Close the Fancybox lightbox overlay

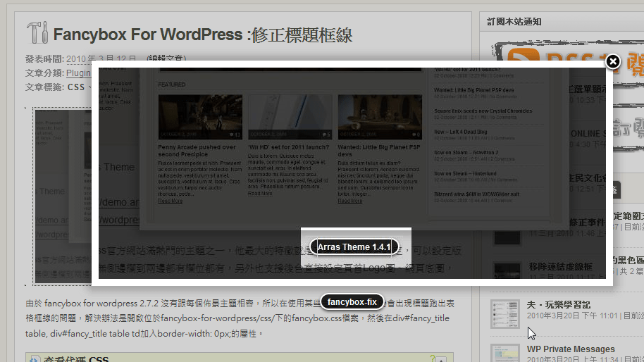pos(613,61)
